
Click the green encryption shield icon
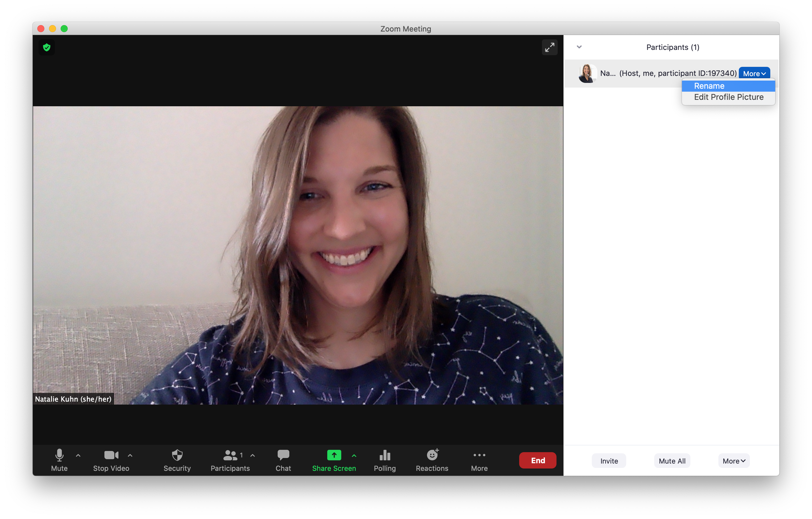coord(47,47)
